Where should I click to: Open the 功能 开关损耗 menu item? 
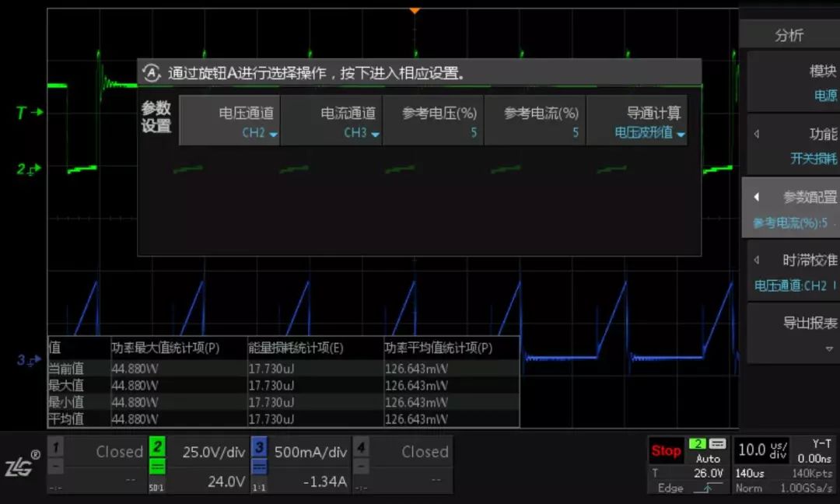[x=793, y=145]
